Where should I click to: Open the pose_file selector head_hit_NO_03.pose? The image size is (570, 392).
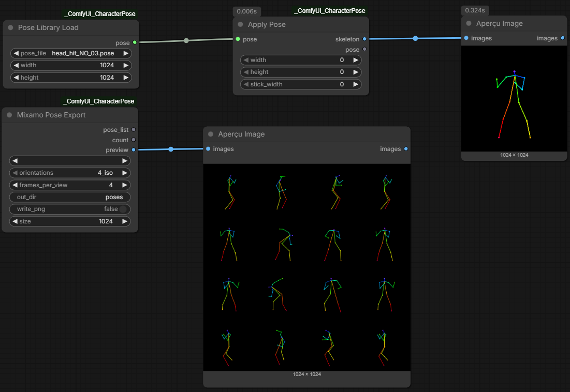click(x=71, y=53)
